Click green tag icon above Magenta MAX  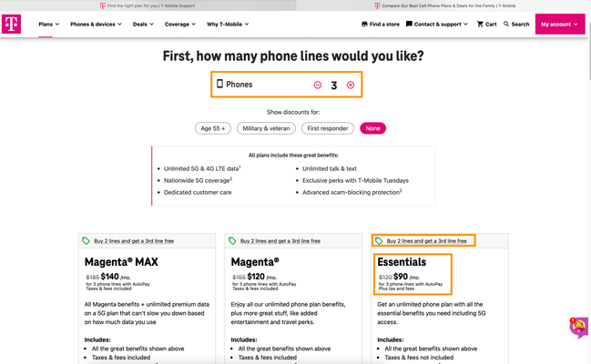pos(86,241)
